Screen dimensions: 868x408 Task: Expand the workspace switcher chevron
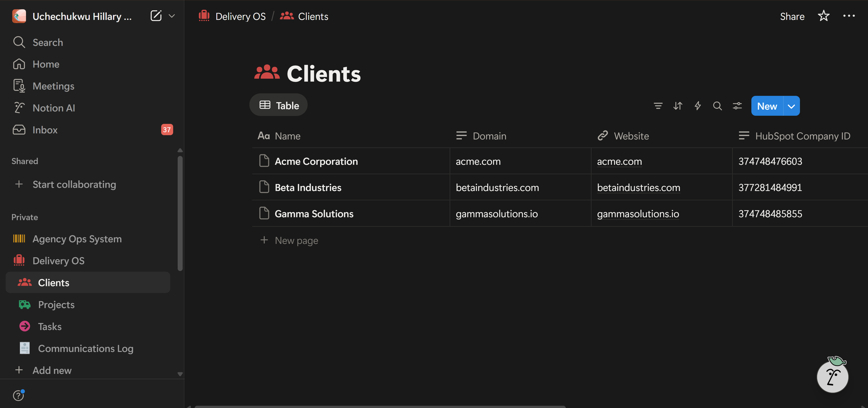172,16
